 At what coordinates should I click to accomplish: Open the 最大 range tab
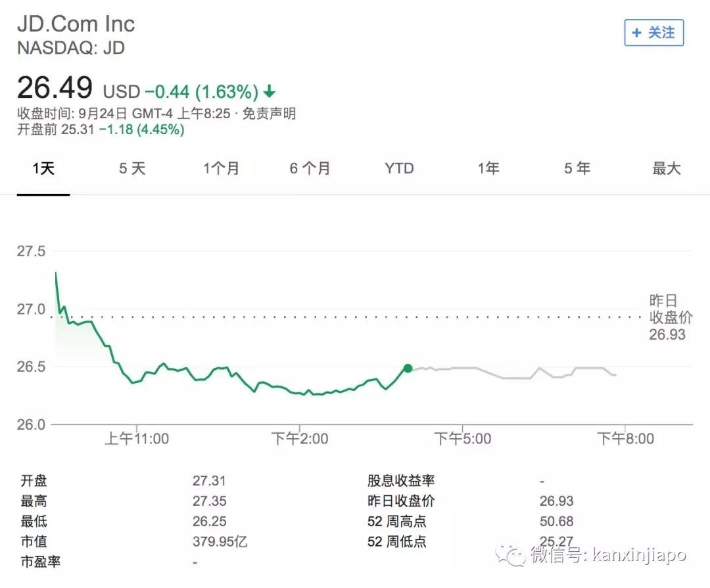pyautogui.click(x=666, y=169)
